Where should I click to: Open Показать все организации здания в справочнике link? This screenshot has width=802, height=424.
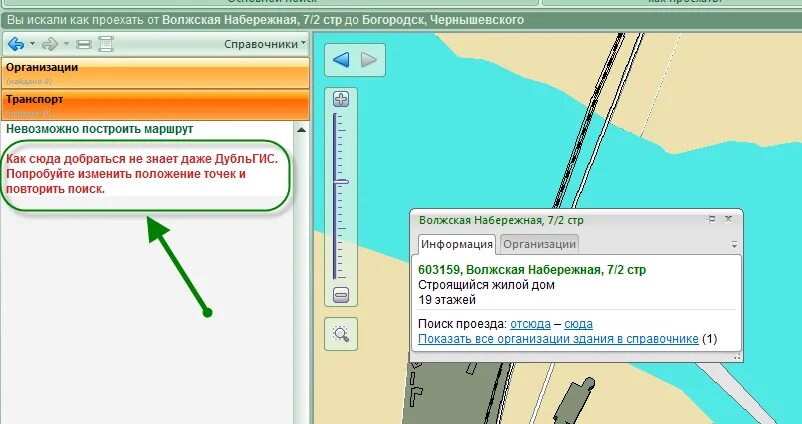point(558,339)
